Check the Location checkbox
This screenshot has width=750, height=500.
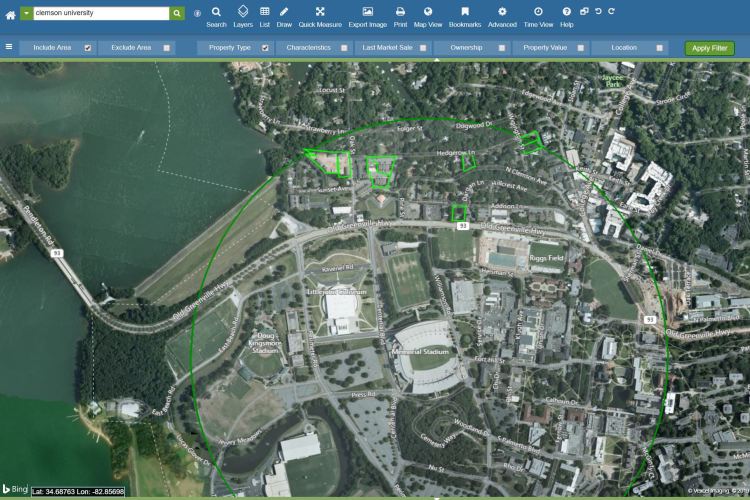(x=660, y=48)
